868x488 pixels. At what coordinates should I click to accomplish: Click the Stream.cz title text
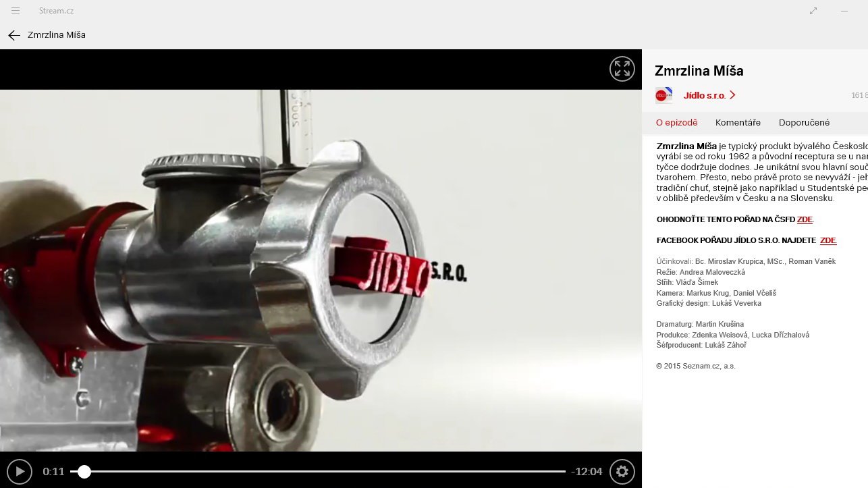[56, 11]
